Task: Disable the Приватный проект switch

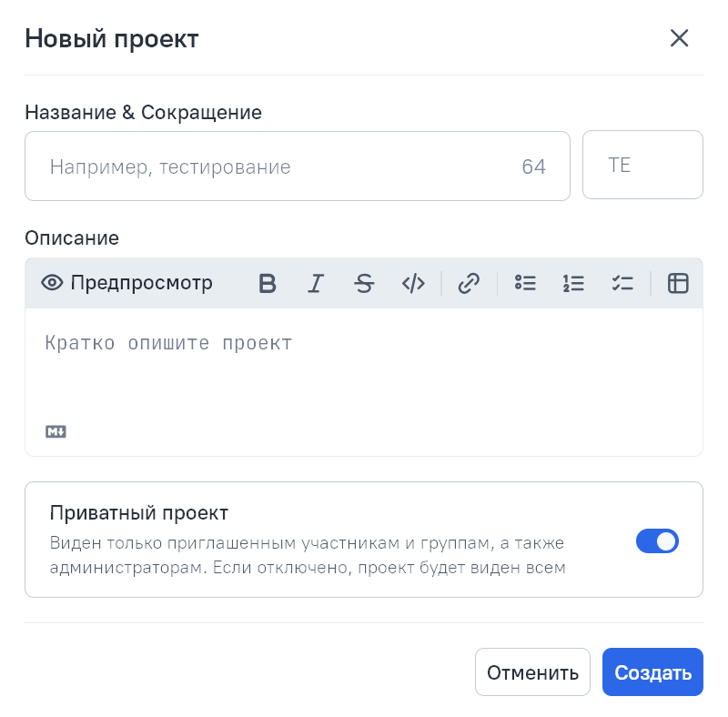Action: [657, 541]
